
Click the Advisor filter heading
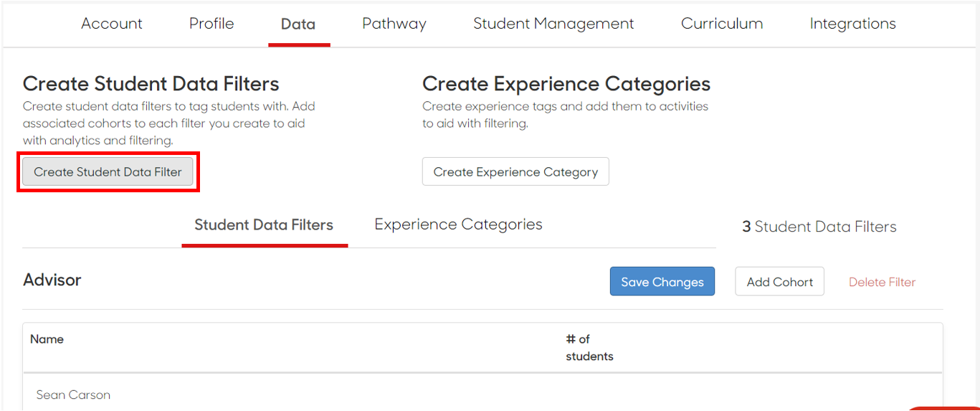tap(52, 280)
